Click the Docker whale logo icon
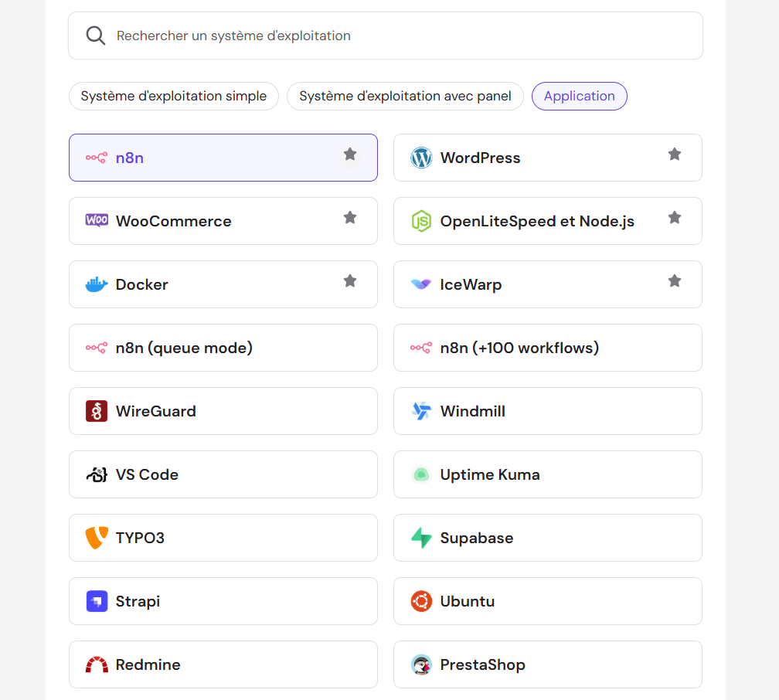 click(97, 284)
